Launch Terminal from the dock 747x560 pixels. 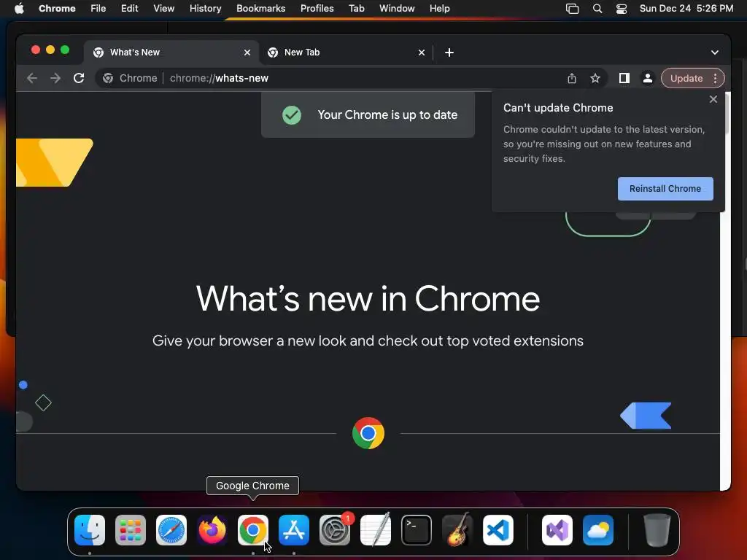pos(417,530)
